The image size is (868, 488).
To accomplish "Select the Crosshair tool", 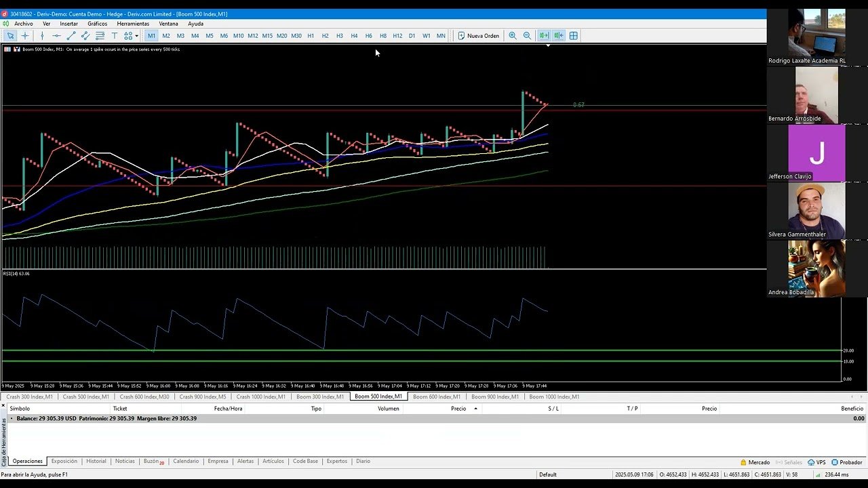I will click(x=25, y=35).
